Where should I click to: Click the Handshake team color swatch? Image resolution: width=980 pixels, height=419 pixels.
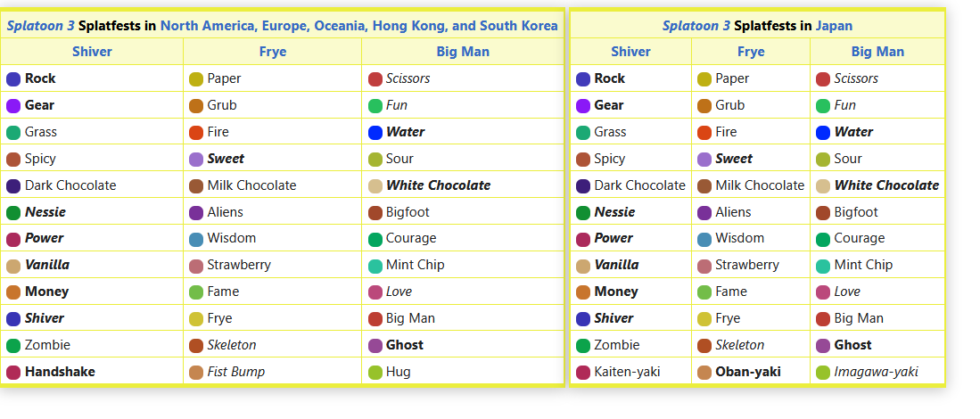click(13, 372)
